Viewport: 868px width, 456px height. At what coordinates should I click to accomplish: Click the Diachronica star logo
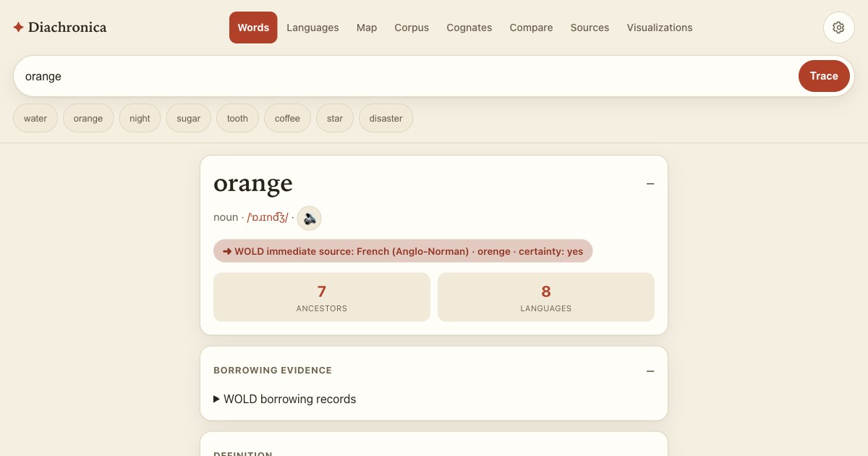click(x=19, y=28)
